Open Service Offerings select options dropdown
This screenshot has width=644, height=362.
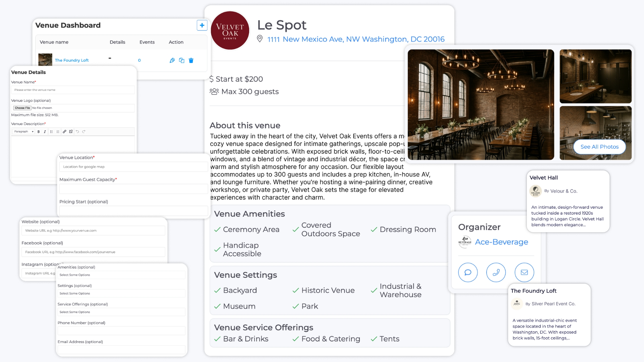(x=121, y=312)
